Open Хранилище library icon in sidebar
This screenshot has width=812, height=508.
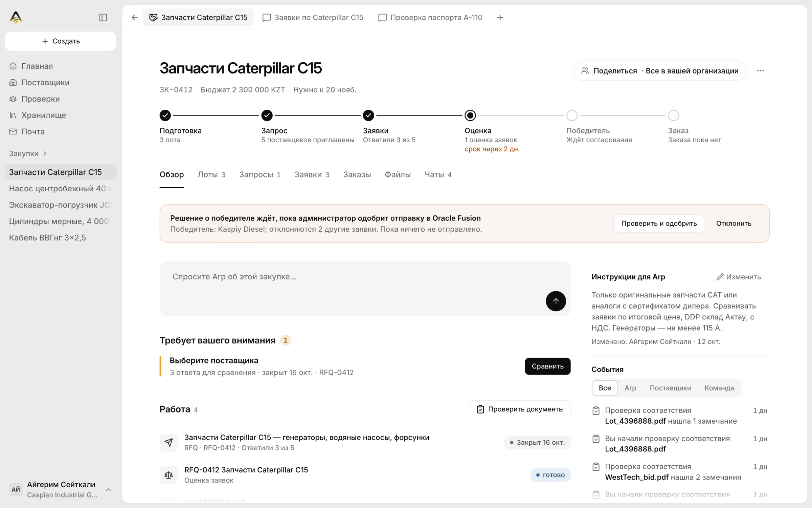coord(13,115)
